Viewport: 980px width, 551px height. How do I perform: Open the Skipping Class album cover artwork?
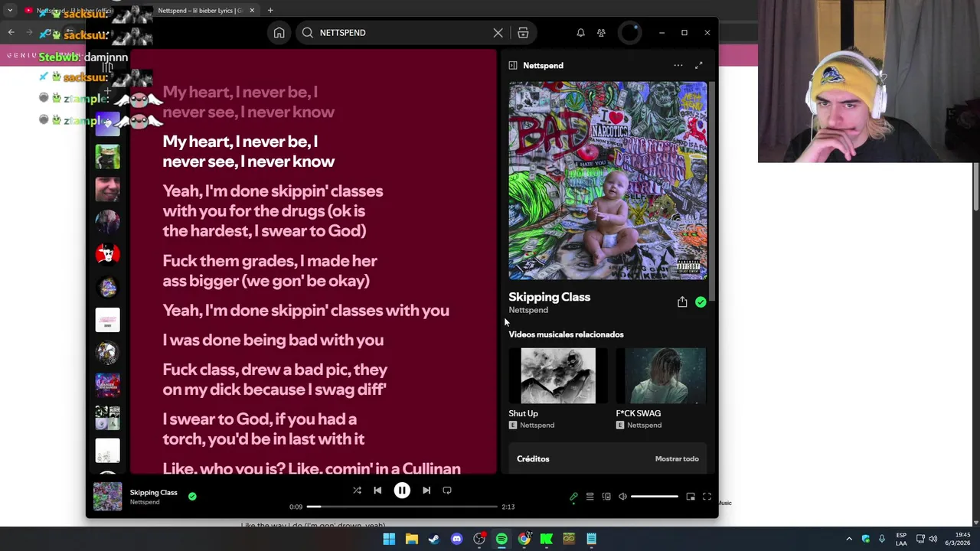[608, 181]
